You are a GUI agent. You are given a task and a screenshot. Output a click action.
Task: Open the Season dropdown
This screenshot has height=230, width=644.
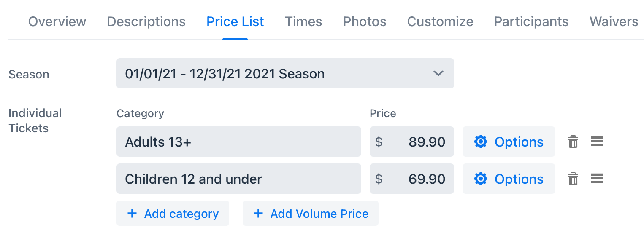[285, 73]
